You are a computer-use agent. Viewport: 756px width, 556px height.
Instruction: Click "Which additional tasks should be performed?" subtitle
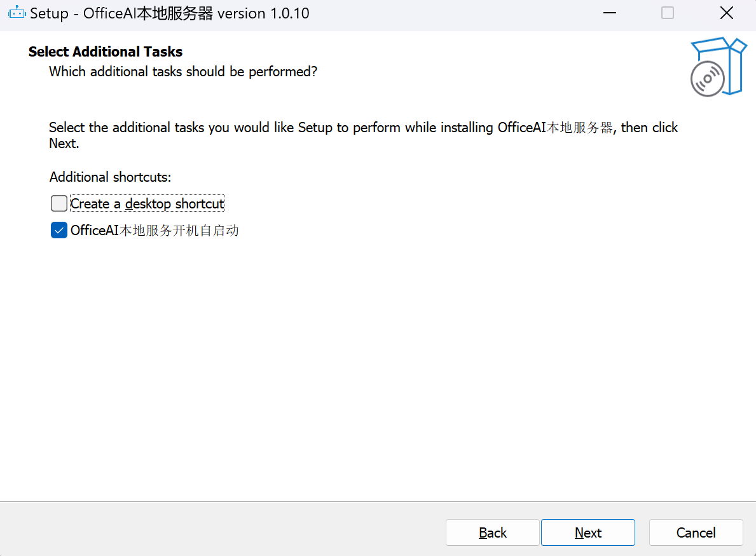tap(183, 71)
